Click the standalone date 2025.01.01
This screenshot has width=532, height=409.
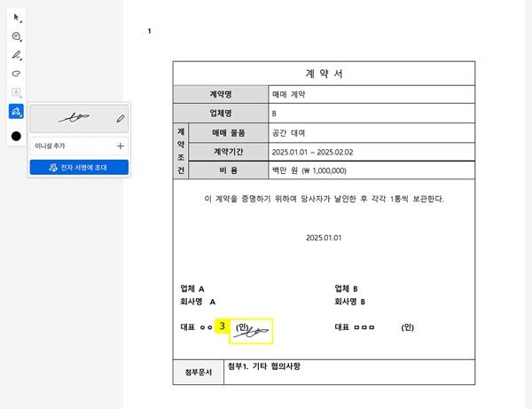pyautogui.click(x=324, y=238)
